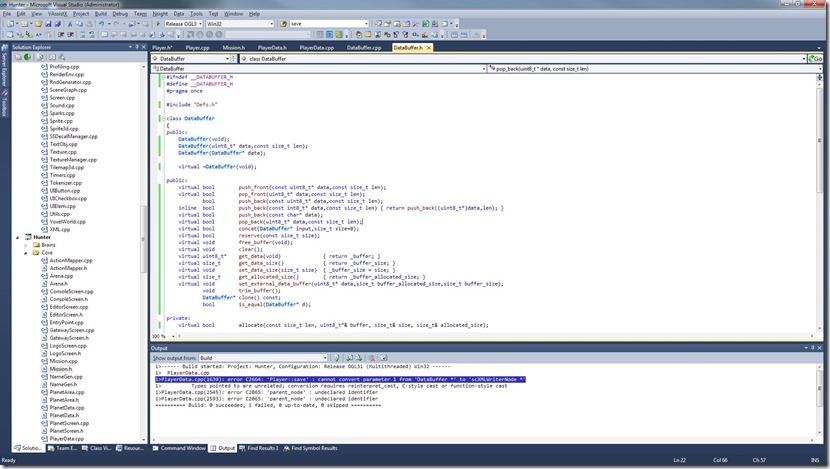This screenshot has height=469, width=830.
Task: Collapse the Core folder
Action: pos(26,253)
